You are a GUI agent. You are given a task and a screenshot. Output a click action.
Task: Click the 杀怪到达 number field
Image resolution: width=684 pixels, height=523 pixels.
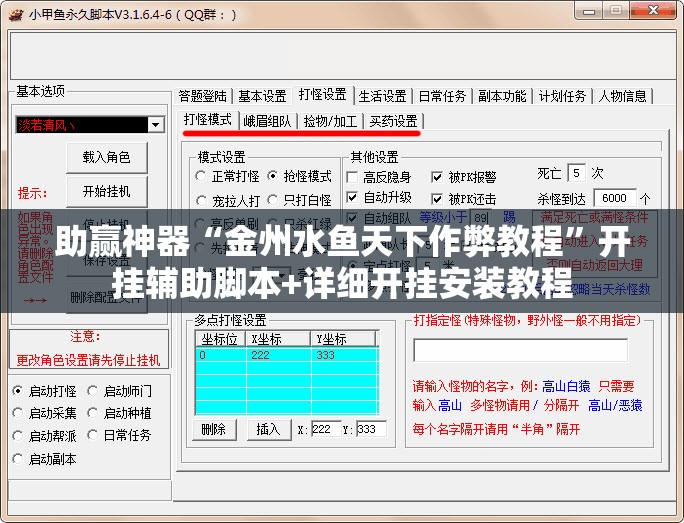614,198
